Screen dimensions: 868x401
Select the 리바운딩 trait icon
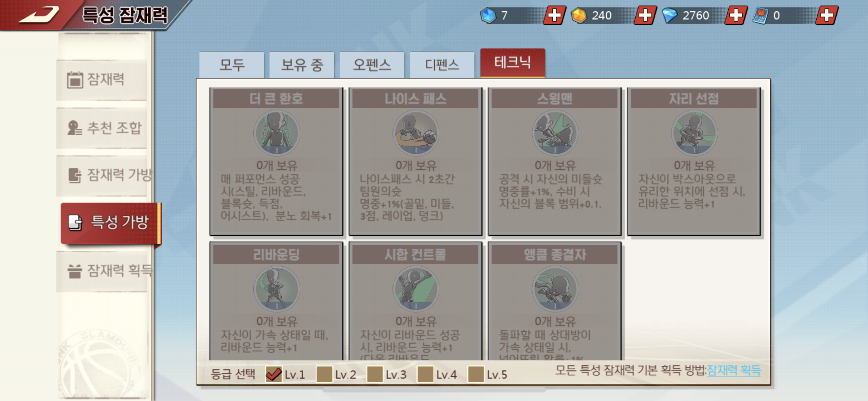[277, 289]
